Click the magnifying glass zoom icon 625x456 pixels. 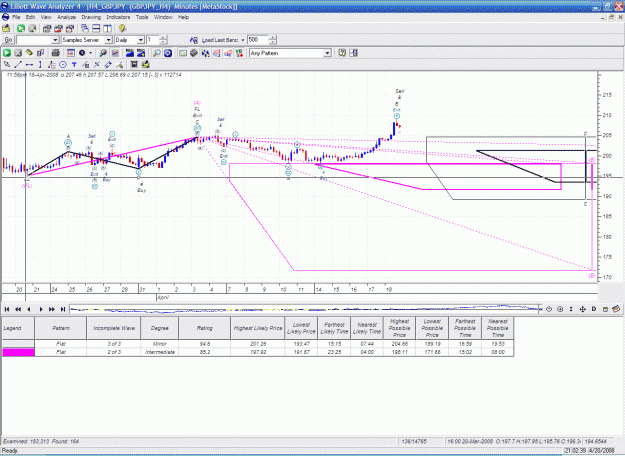pyautogui.click(x=157, y=53)
